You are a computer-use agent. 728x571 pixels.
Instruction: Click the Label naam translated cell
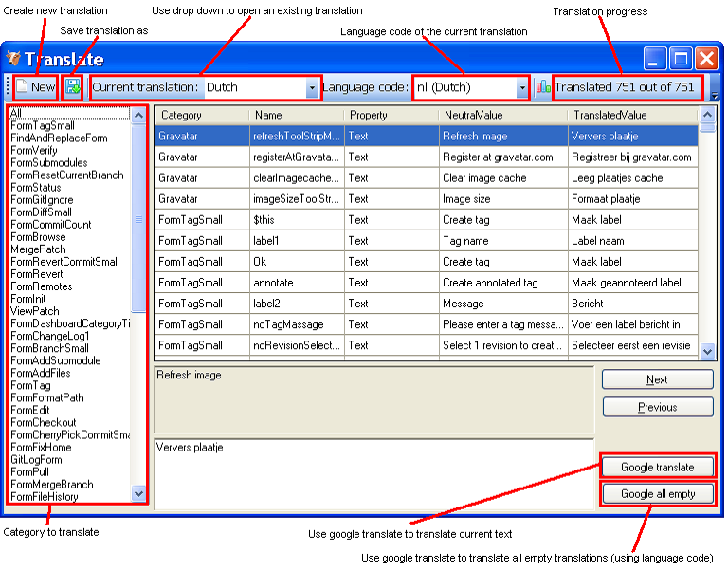coord(633,241)
